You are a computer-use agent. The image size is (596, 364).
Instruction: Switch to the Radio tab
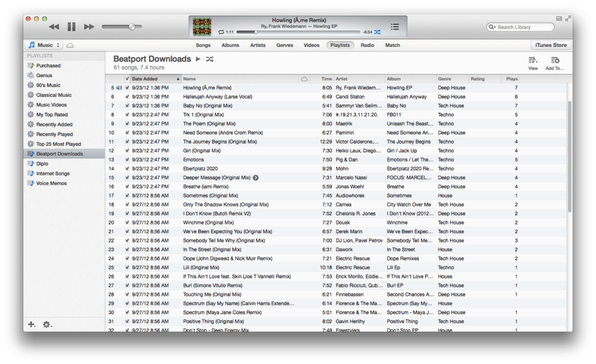(x=367, y=45)
